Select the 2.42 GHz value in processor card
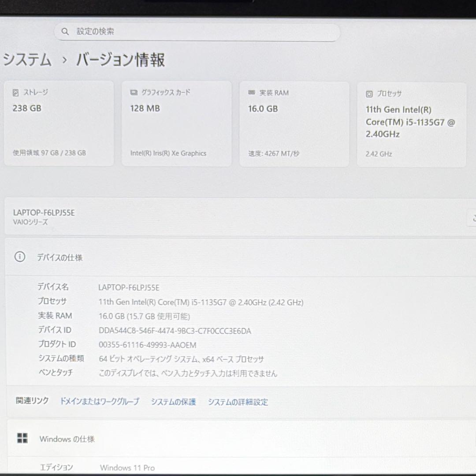The width and height of the screenshot is (476, 476). coord(379,154)
